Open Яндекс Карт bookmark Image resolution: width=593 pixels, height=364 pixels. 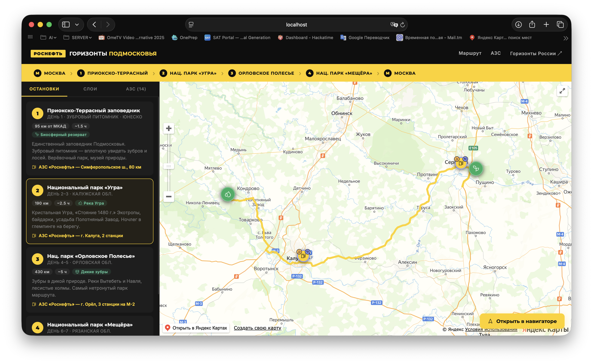(x=501, y=38)
